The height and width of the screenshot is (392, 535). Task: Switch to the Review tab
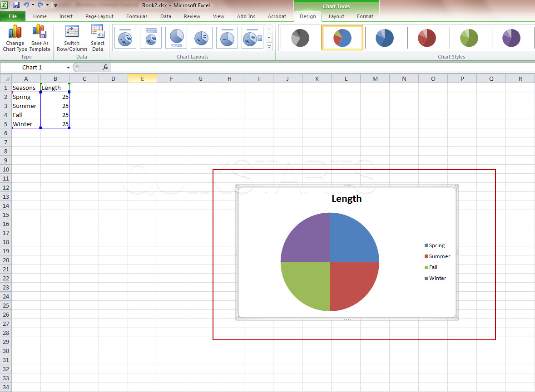pyautogui.click(x=192, y=16)
